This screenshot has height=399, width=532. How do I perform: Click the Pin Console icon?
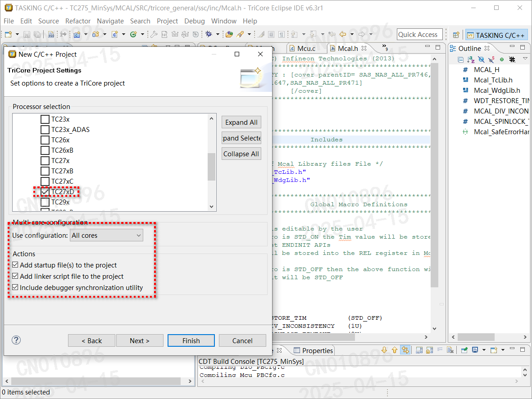click(464, 350)
